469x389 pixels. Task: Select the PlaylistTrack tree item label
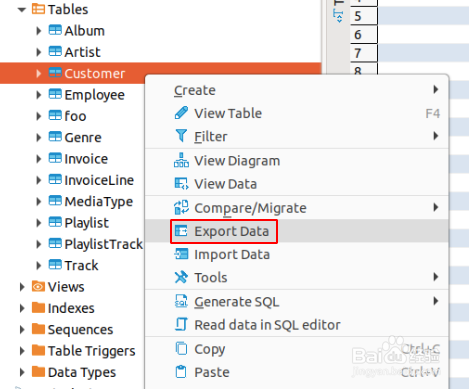104,244
